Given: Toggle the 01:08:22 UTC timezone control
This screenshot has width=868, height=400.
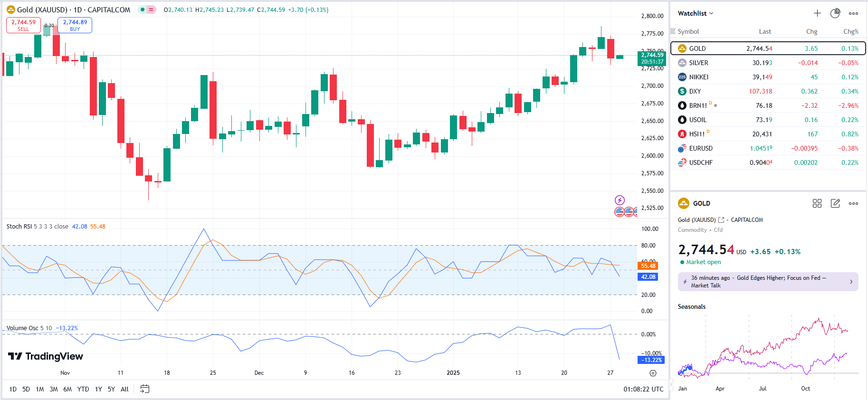Looking at the screenshot, I should coord(643,389).
